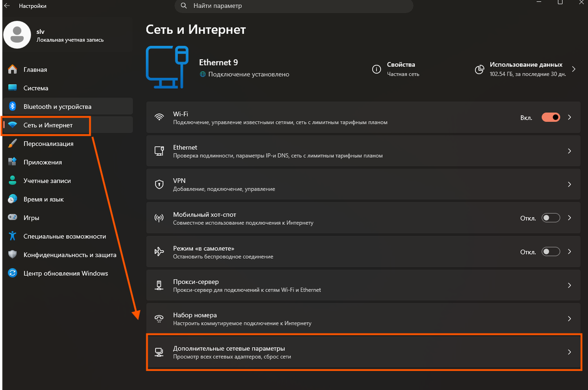Screen dimensions: 588x390
Task: Open the airplane mode row chevron
Action: [x=569, y=251]
